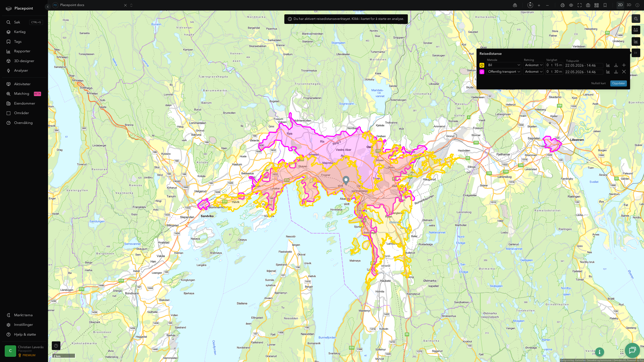Open Overvåking in the sidebar

click(24, 123)
